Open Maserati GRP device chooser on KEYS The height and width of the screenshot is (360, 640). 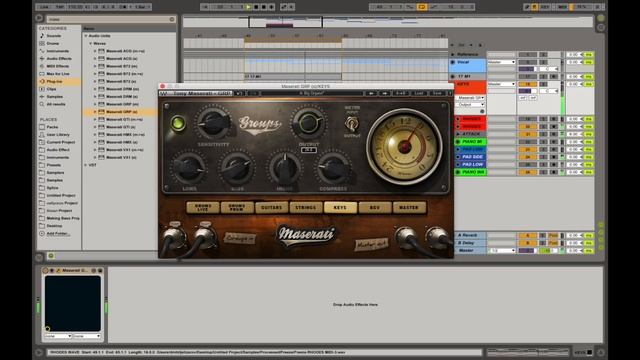pyautogui.click(x=470, y=98)
